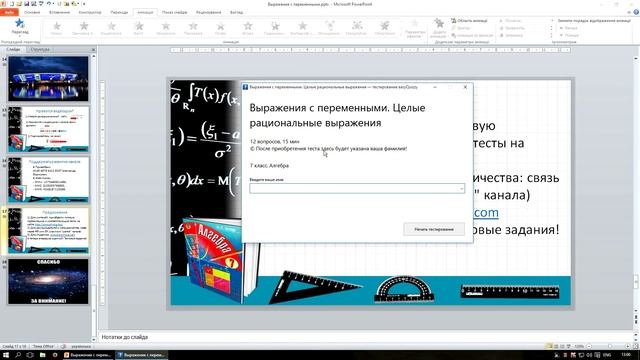
Task: Open the Animation Pane from the ribbon
Action: (x=469, y=20)
